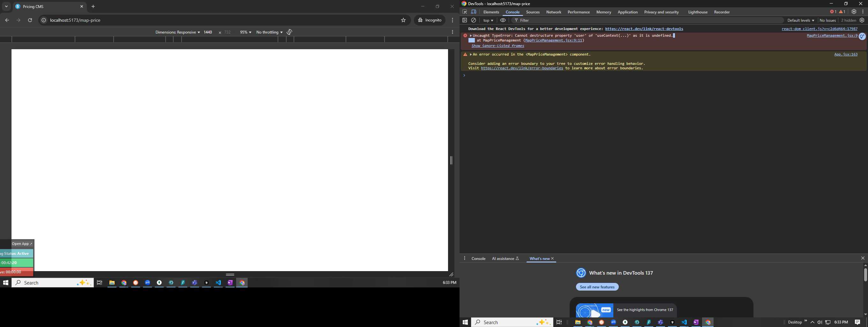Close the Pricing CMS browser tab
This screenshot has height=327, width=868.
click(x=82, y=6)
